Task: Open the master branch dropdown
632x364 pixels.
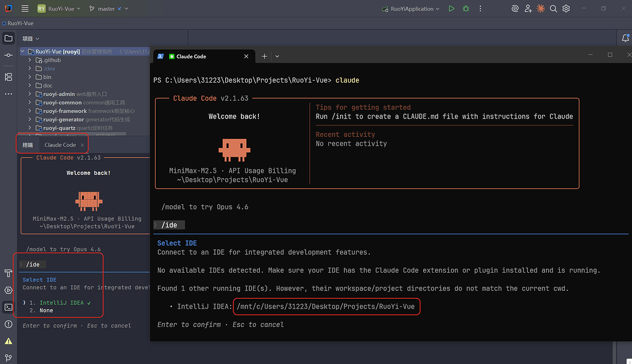Action: [109, 9]
